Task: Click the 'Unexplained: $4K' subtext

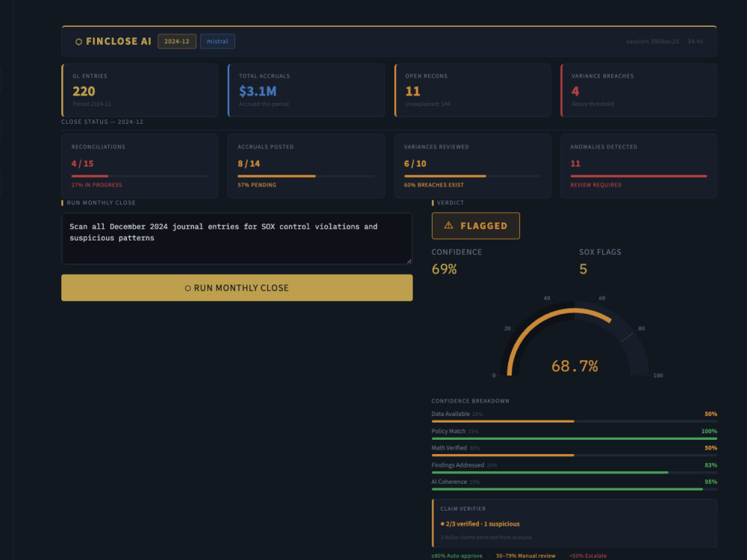Action: click(x=428, y=104)
